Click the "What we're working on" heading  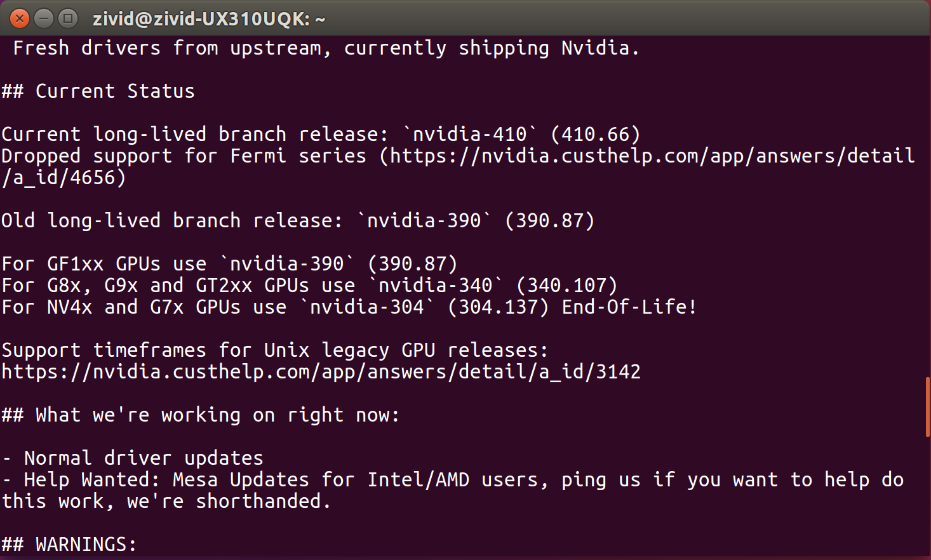pyautogui.click(x=201, y=415)
